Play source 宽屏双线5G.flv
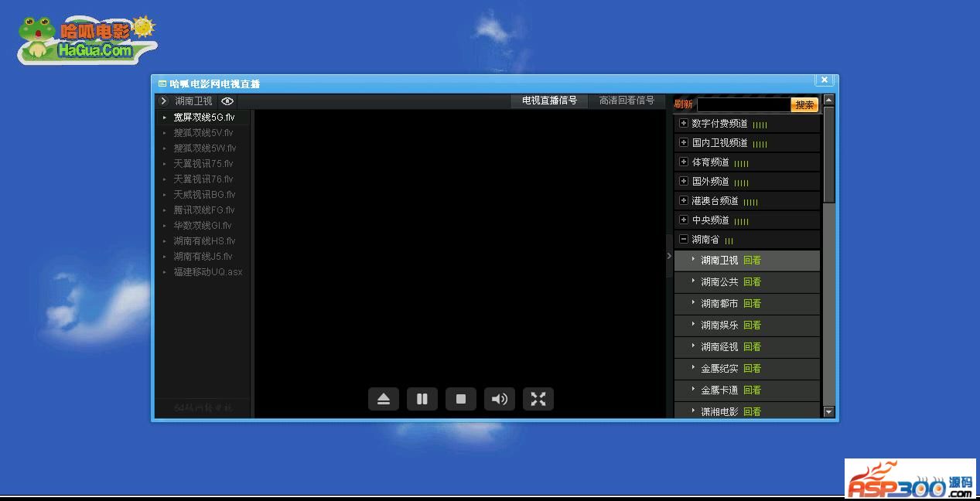This screenshot has height=501, width=980. [203, 118]
